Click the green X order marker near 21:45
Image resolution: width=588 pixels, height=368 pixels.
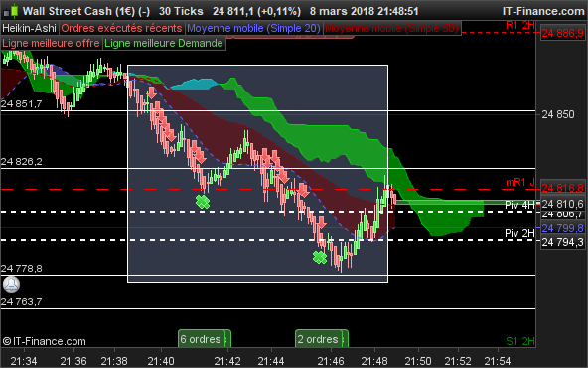tap(320, 257)
